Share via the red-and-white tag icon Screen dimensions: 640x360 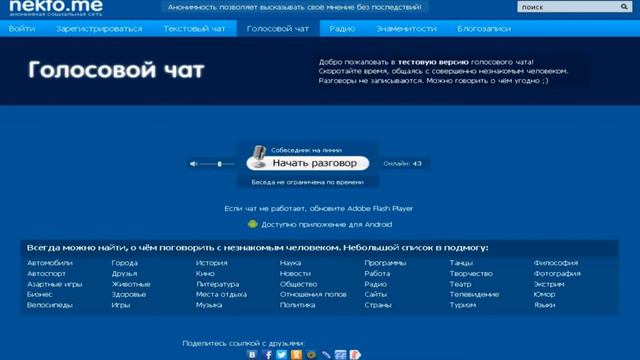[355, 354]
